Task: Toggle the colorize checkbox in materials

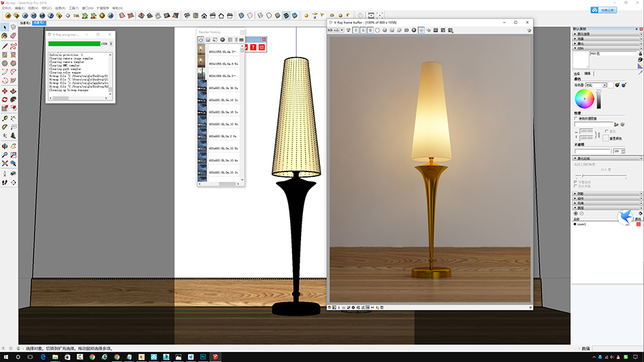Action: coord(606,132)
